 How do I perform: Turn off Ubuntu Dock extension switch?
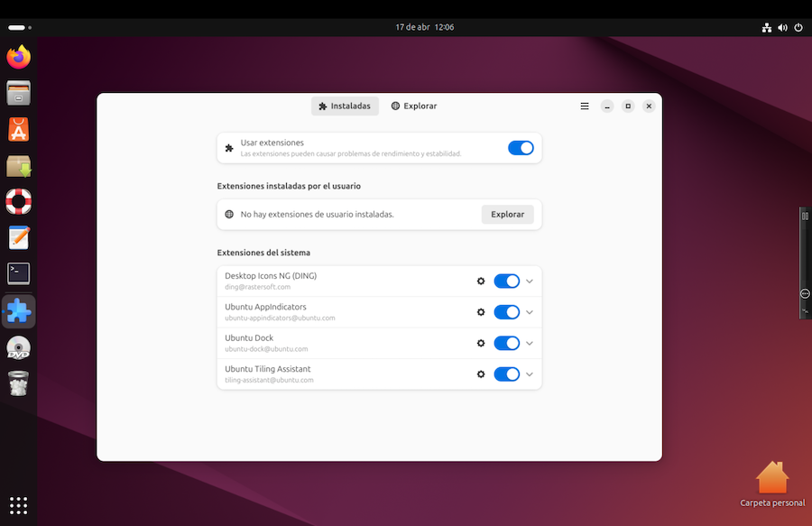point(507,343)
